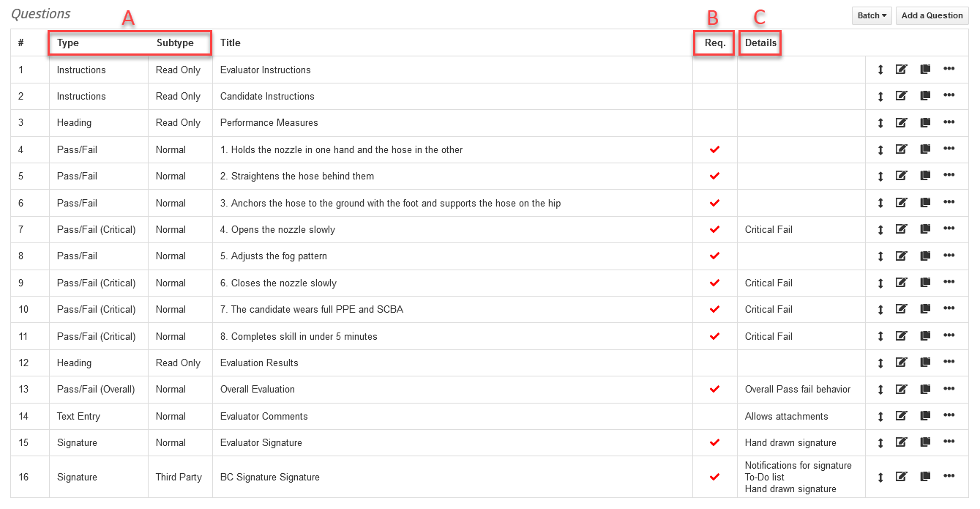980x509 pixels.
Task: Edit the Candidate Instructions question
Action: pyautogui.click(x=901, y=95)
